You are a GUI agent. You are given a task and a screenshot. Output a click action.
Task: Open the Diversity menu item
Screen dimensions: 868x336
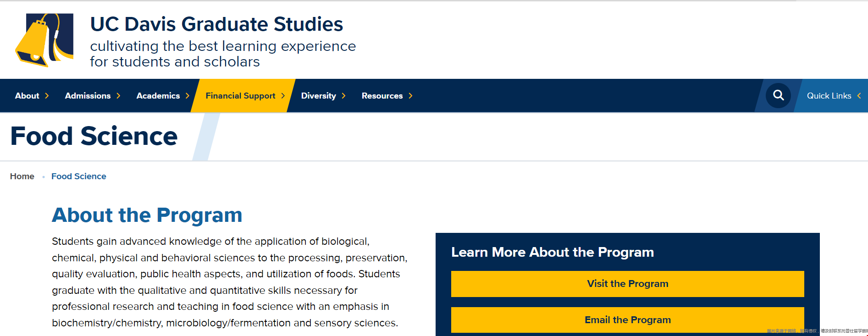pos(318,96)
